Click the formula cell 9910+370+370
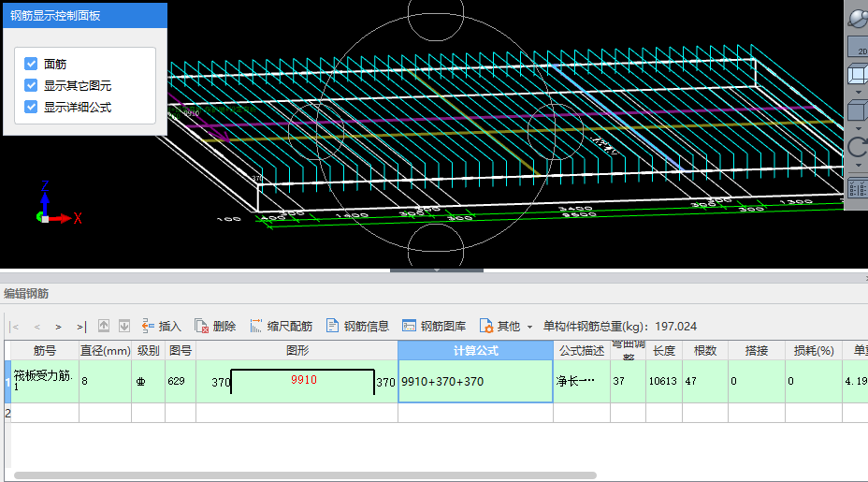Screen dimensions: 868x482 (x=475, y=381)
